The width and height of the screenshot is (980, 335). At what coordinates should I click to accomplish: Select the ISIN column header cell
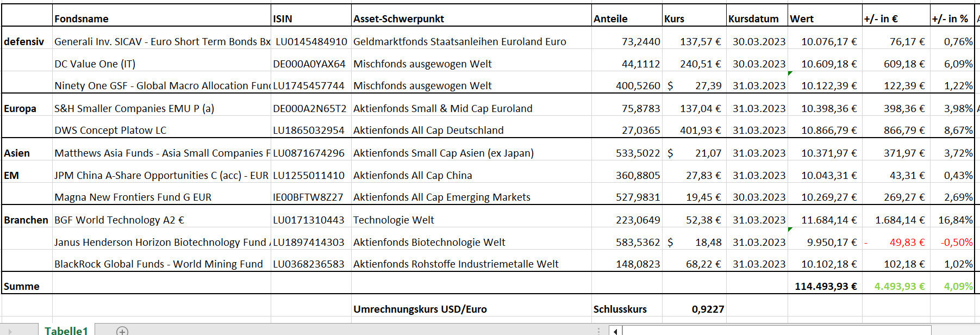point(283,19)
